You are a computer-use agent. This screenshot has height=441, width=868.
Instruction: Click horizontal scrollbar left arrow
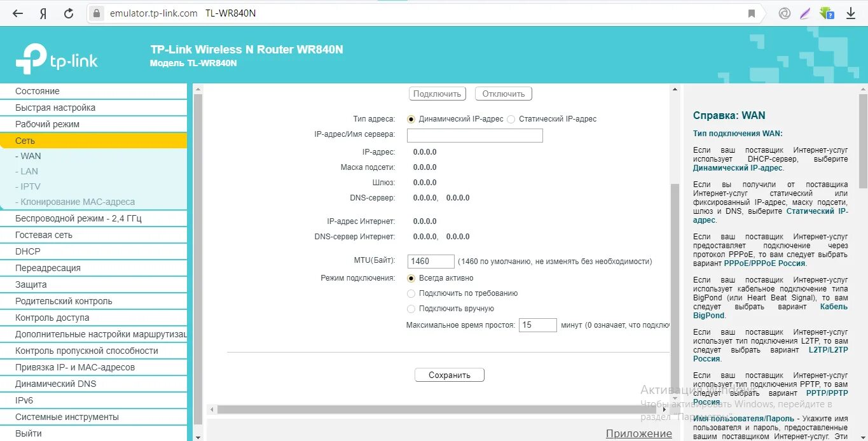click(212, 410)
